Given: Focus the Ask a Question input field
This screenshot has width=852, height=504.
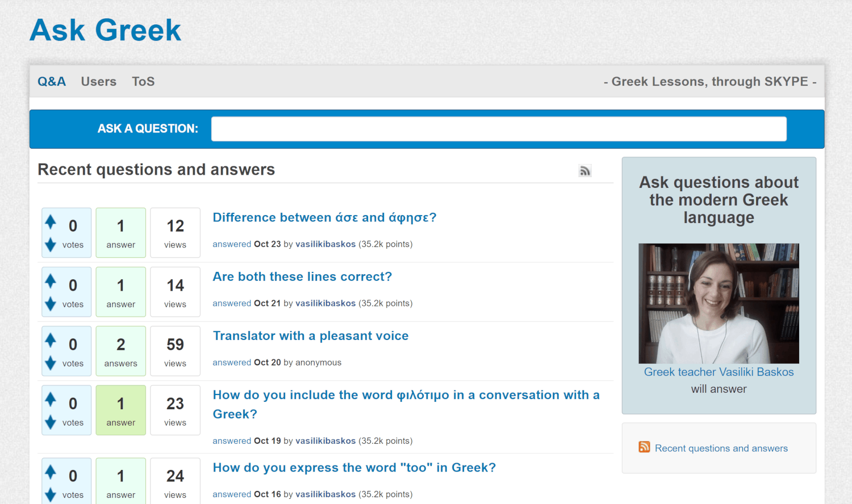Looking at the screenshot, I should [499, 129].
